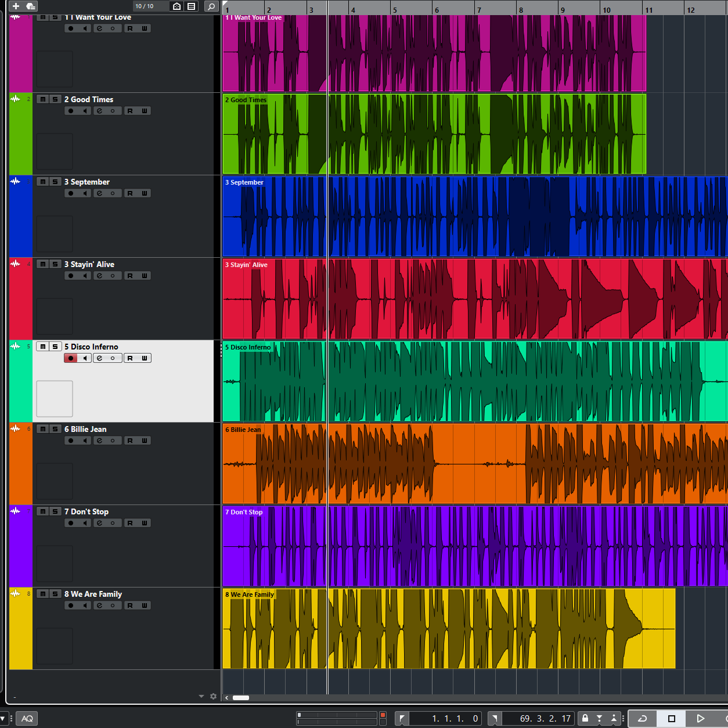Image resolution: width=728 pixels, height=728 pixels.
Task: Open channel settings (e) for Billie Jean
Action: click(x=99, y=441)
